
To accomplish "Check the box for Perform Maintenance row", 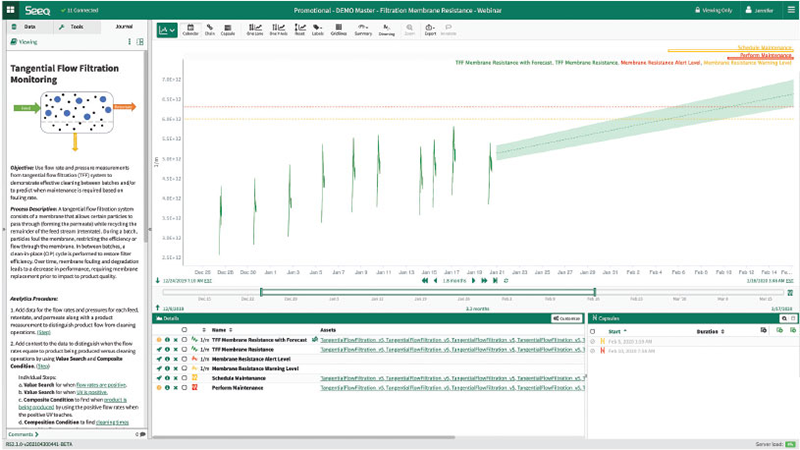I will pos(184,388).
